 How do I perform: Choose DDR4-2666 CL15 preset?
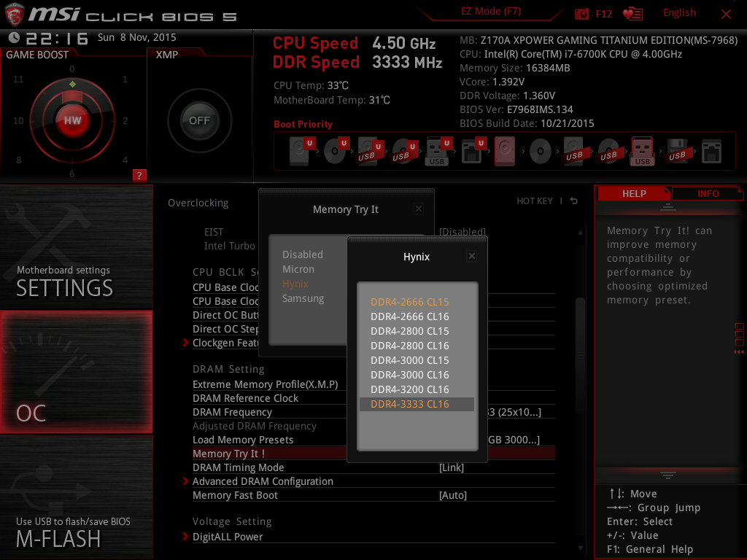click(417, 302)
